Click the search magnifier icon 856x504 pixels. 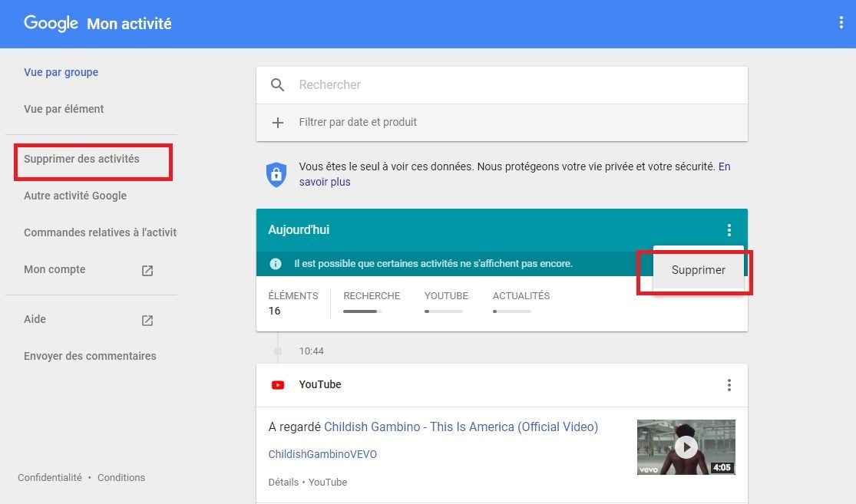click(277, 84)
